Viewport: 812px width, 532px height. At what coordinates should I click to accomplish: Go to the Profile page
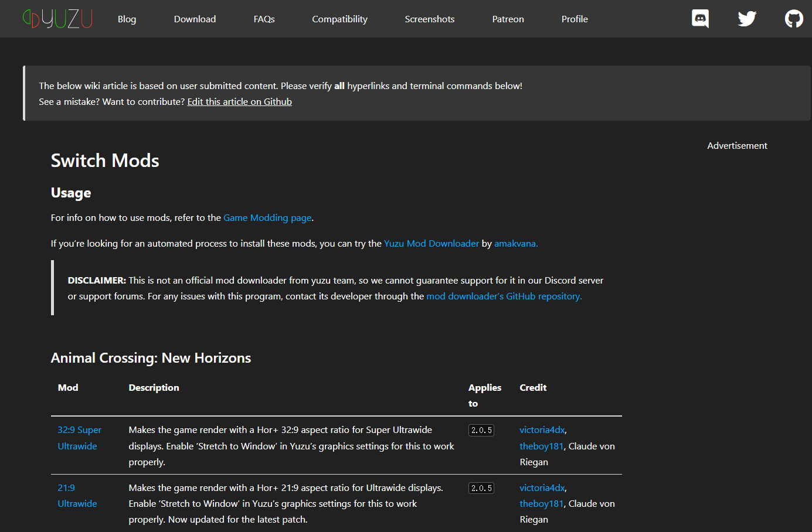point(575,19)
